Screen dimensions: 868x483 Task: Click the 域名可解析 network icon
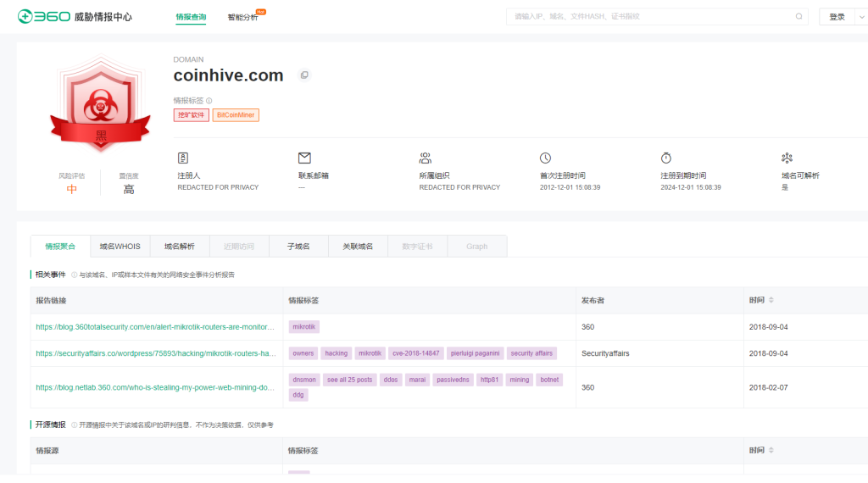pos(787,158)
